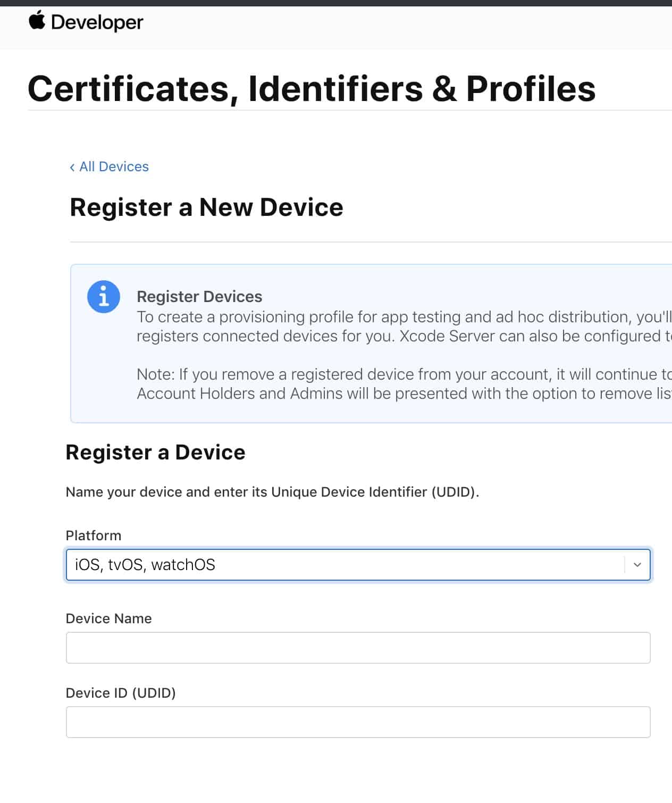Select the iOS, tvOS, watchOS combo box
Image resolution: width=672 pixels, height=803 pixels.
pos(358,565)
